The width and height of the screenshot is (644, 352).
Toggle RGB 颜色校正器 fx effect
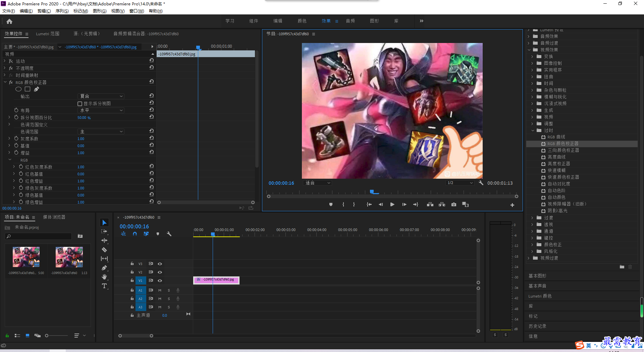[11, 82]
